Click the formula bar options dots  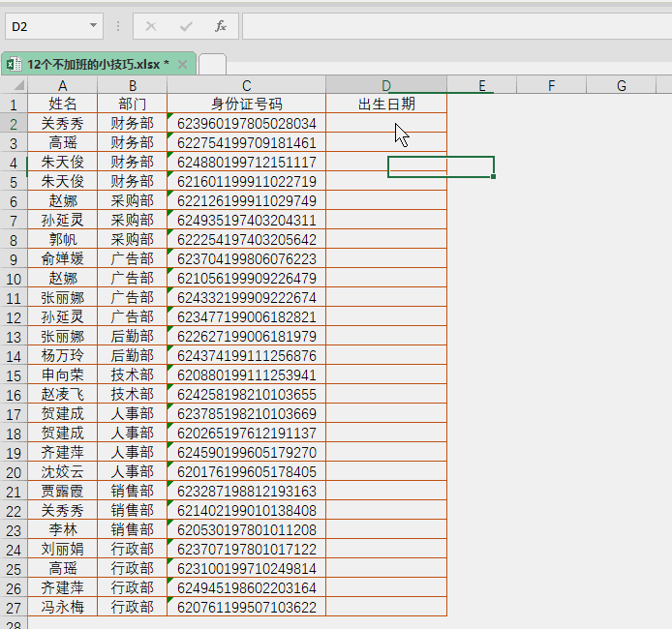click(x=118, y=26)
